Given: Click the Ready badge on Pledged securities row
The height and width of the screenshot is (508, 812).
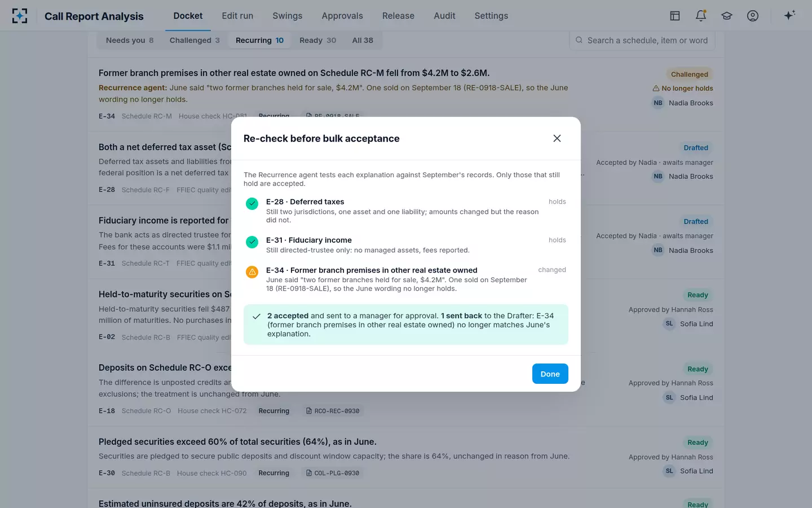Looking at the screenshot, I should point(698,443).
